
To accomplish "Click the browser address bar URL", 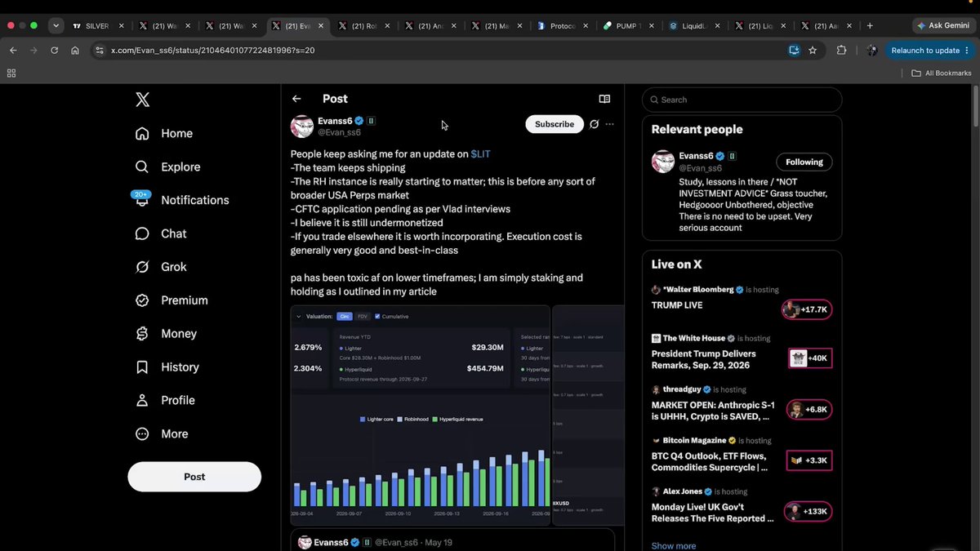I will point(213,50).
